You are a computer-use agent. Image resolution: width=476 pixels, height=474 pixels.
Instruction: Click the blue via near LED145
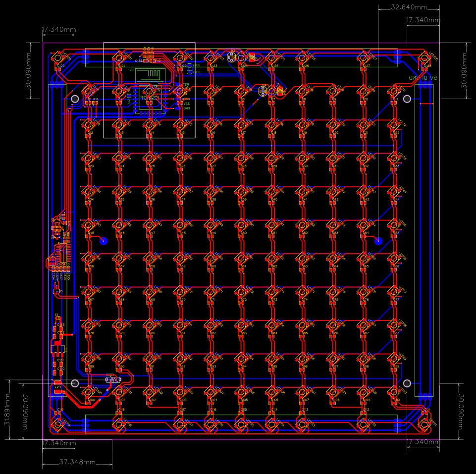pyautogui.click(x=104, y=241)
